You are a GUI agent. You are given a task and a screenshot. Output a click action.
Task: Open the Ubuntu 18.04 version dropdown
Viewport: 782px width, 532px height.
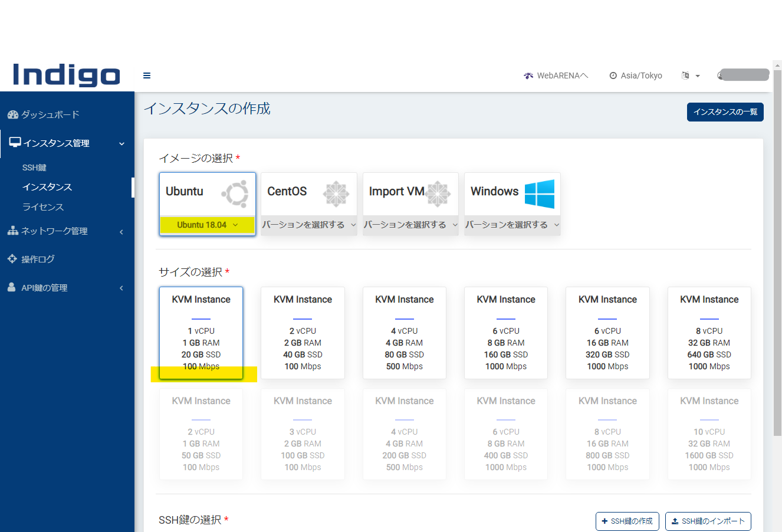(x=207, y=225)
